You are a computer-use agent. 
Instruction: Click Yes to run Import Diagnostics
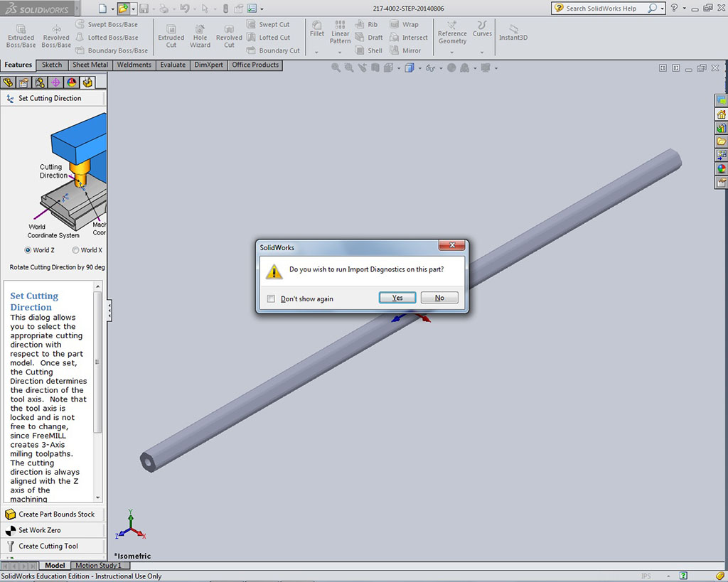tap(397, 298)
